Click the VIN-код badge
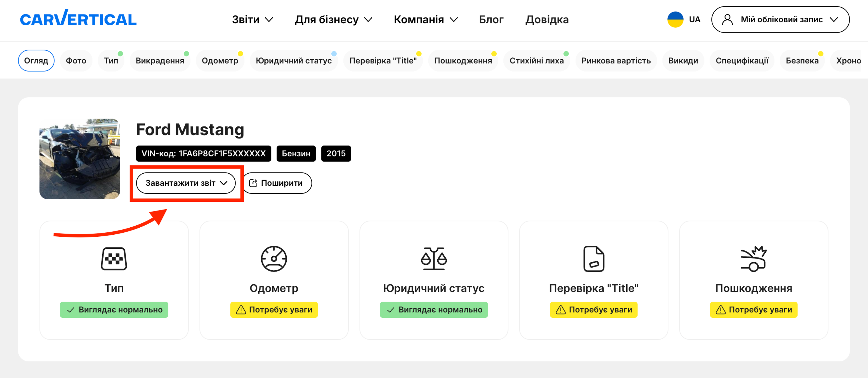This screenshot has height=378, width=868. (x=203, y=154)
